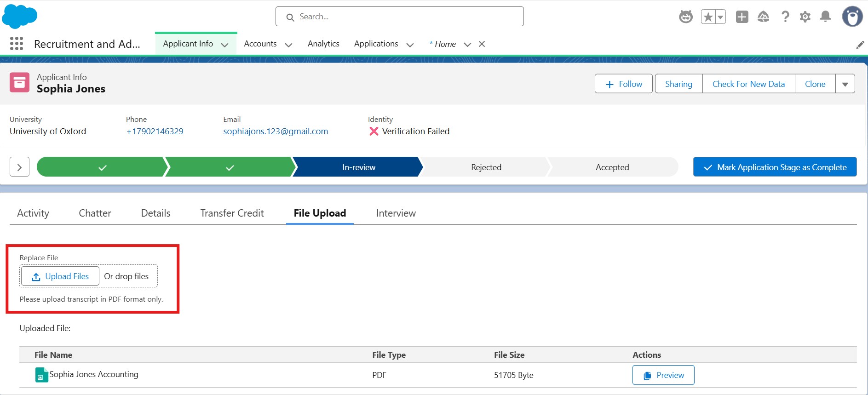
Task: Preview the Sophia Jones Accounting file
Action: pyautogui.click(x=663, y=375)
